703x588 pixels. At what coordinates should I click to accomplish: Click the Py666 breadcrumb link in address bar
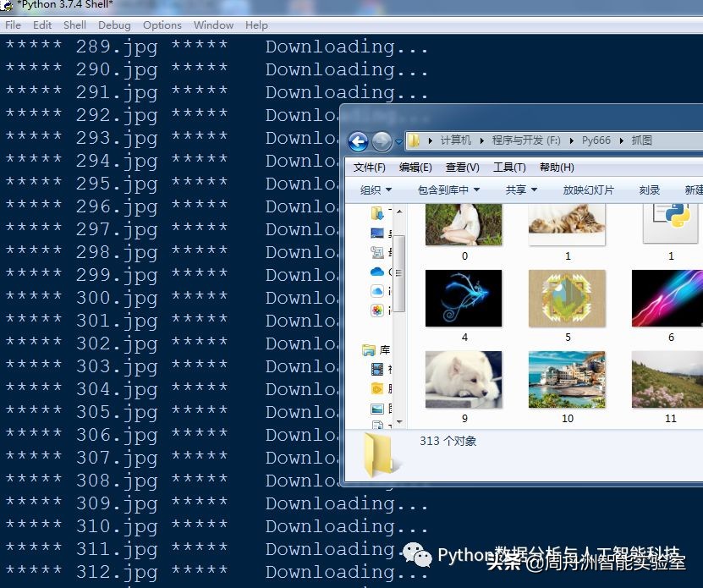(596, 140)
